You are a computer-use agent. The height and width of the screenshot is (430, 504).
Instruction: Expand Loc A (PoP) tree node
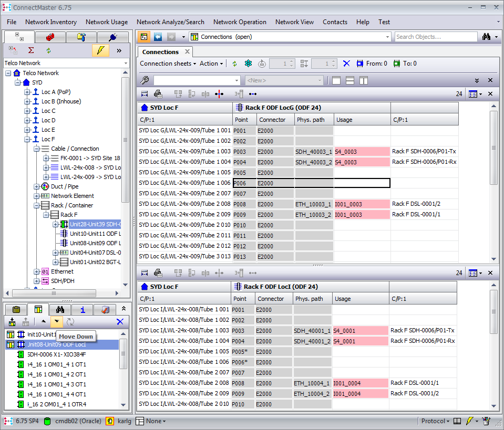click(27, 92)
